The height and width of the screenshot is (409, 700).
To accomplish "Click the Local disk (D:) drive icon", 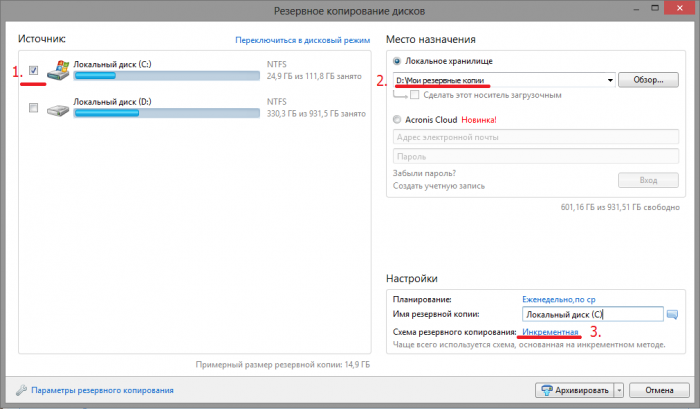I will (57, 107).
